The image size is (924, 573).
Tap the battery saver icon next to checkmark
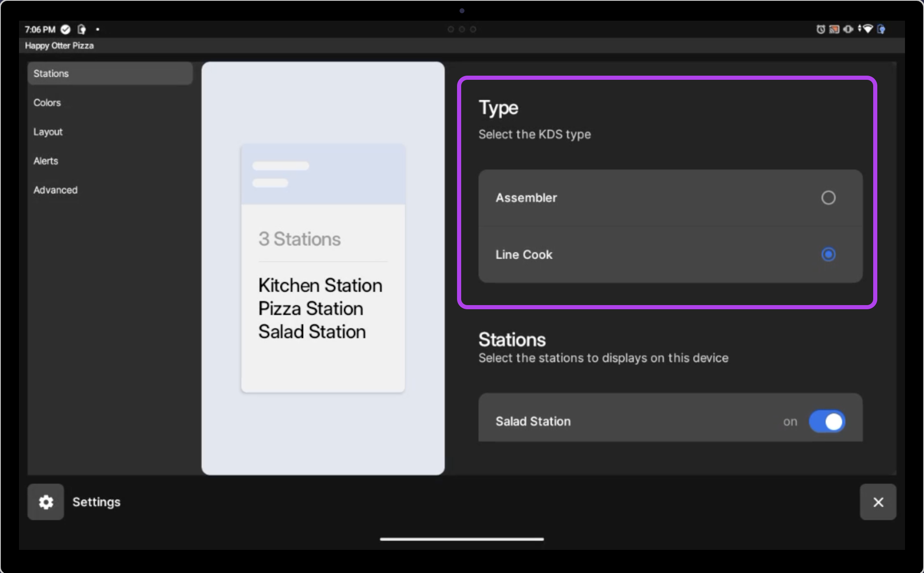coord(82,29)
